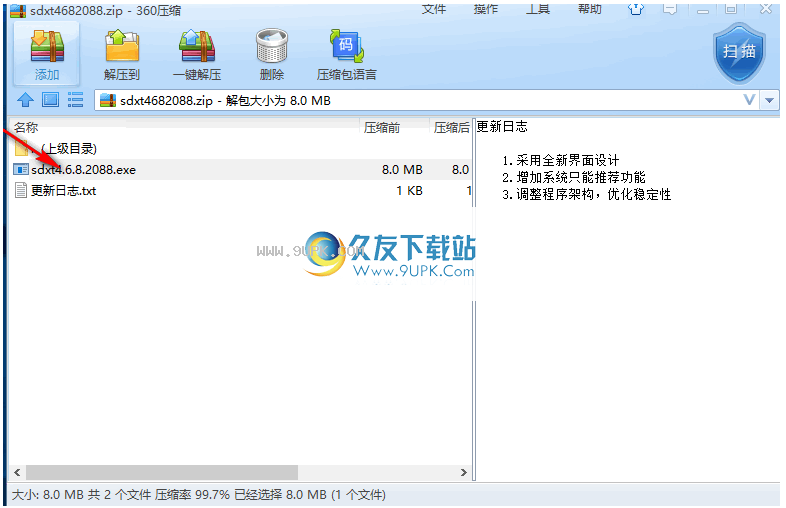The image size is (786, 508).
Task: Click the feedback message icon in title bar
Action: coord(670,9)
